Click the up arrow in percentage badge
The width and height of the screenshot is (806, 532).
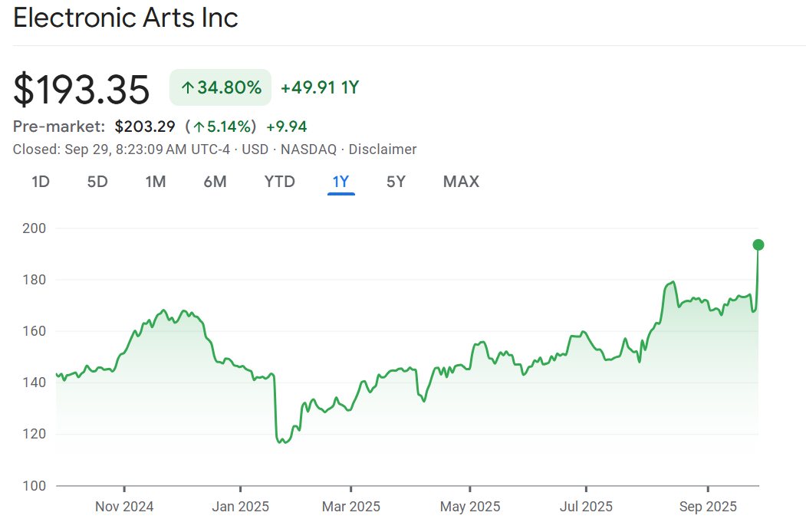[x=187, y=88]
